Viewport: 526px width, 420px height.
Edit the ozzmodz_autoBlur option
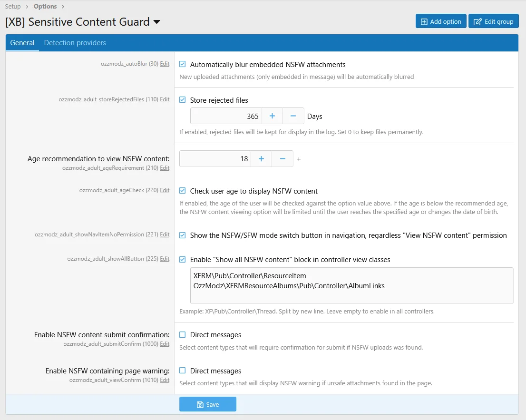165,63
